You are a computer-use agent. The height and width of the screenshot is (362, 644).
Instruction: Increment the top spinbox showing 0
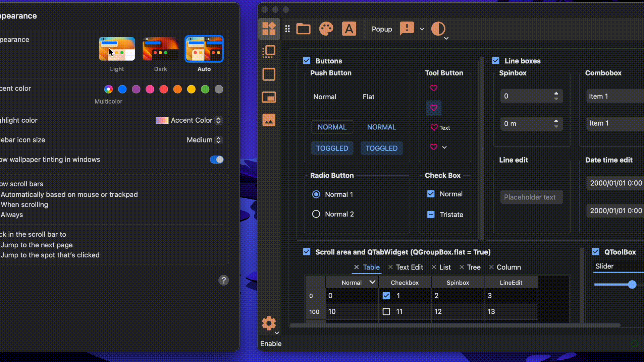click(556, 94)
